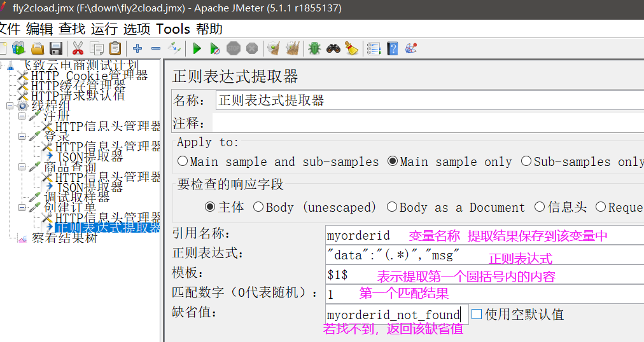Click the 注释 comment input field
644x342 pixels.
click(x=428, y=123)
